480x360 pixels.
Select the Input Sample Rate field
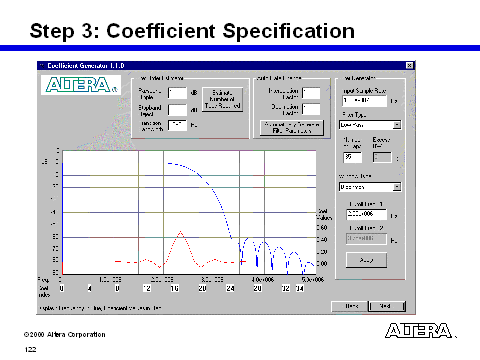point(365,101)
